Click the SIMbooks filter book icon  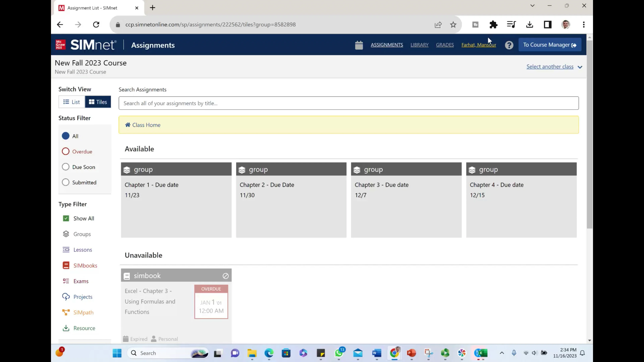tap(66, 265)
